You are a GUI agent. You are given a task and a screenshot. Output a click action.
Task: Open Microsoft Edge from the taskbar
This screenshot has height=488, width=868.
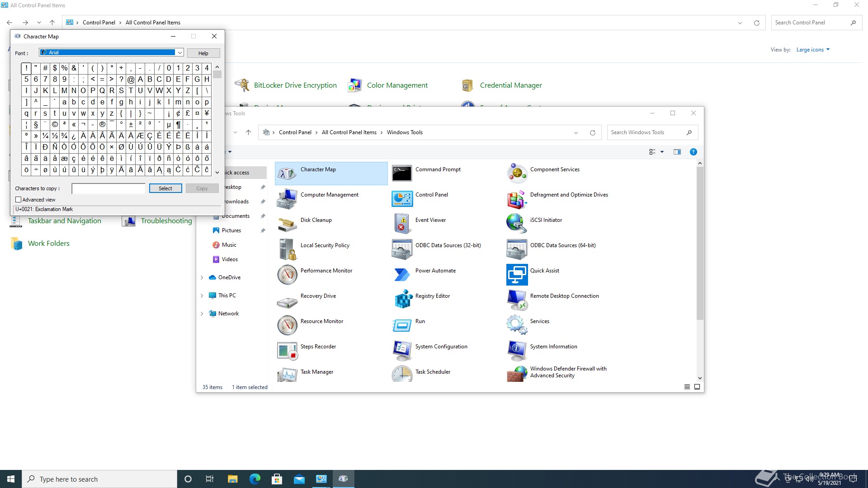pyautogui.click(x=255, y=479)
